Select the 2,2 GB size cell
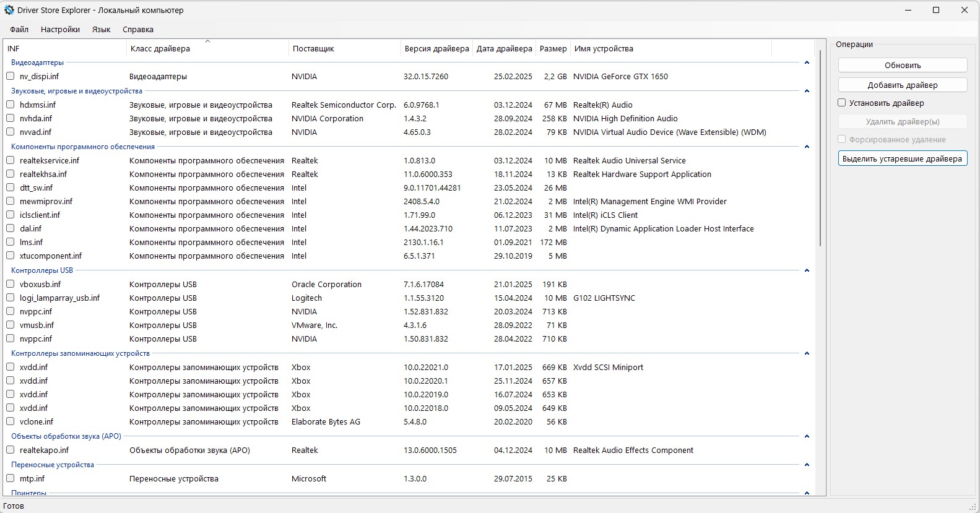Screen dimensions: 980x513 pyautogui.click(x=555, y=77)
